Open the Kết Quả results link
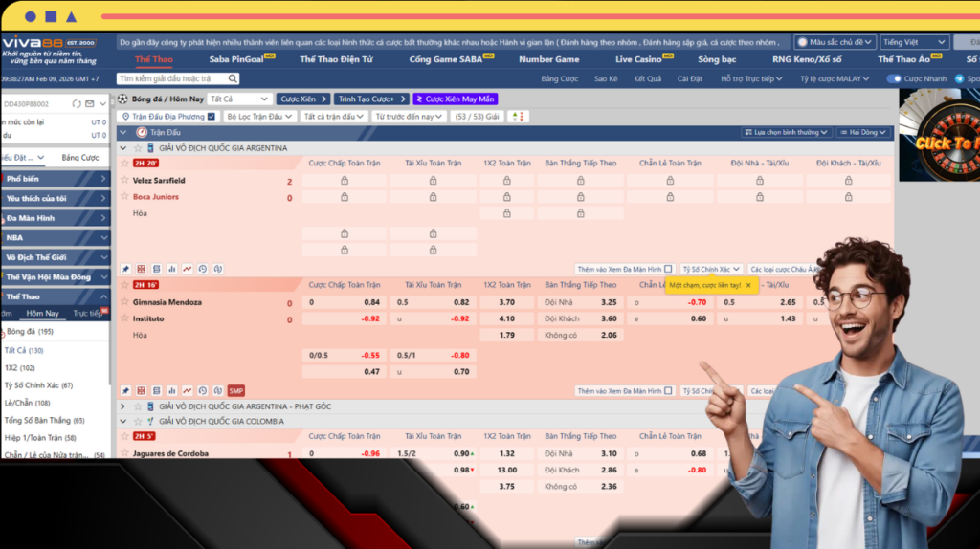 pyautogui.click(x=647, y=78)
